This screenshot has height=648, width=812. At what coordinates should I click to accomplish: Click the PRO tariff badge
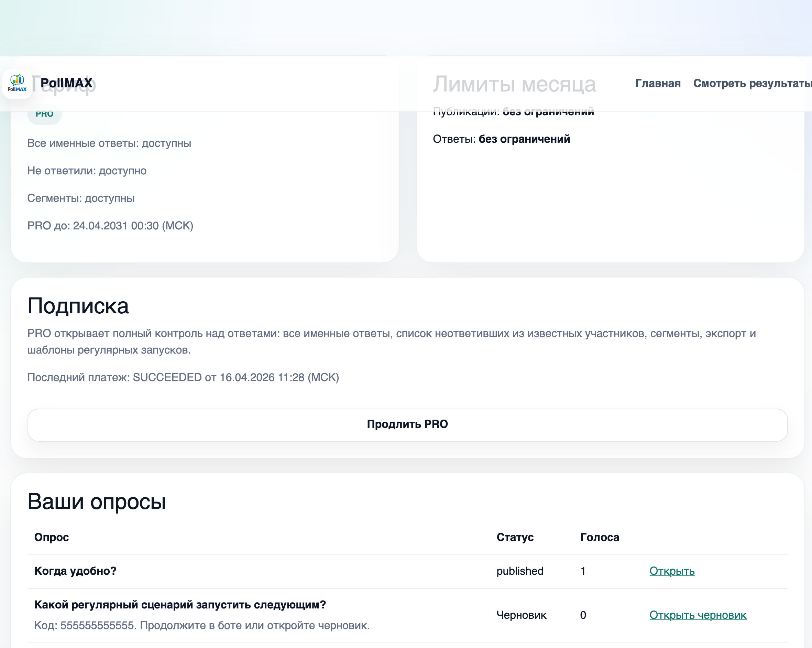(x=44, y=114)
